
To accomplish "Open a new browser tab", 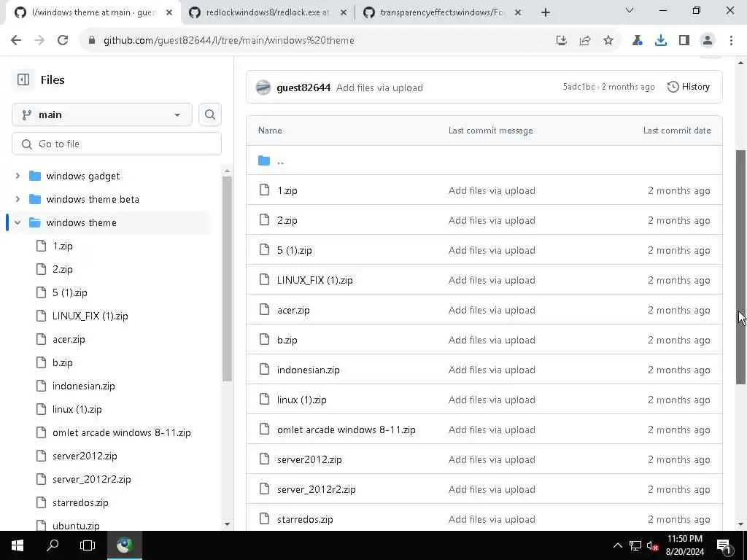I will [546, 12].
